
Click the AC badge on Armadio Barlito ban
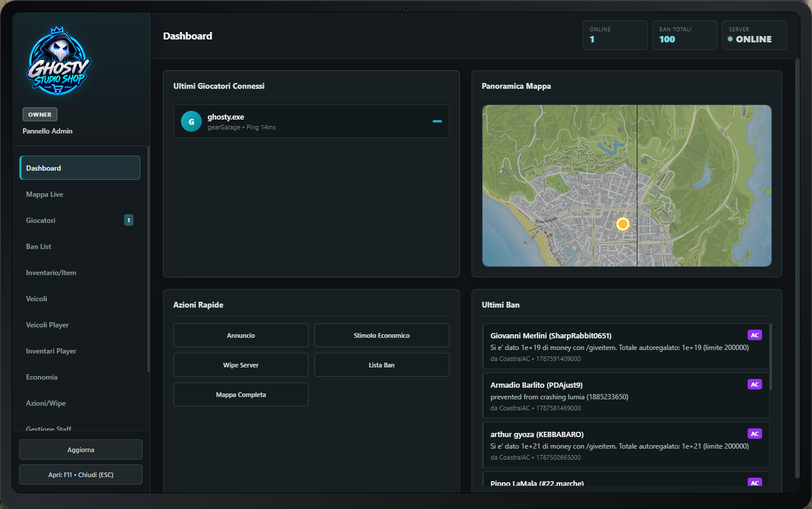pos(755,384)
